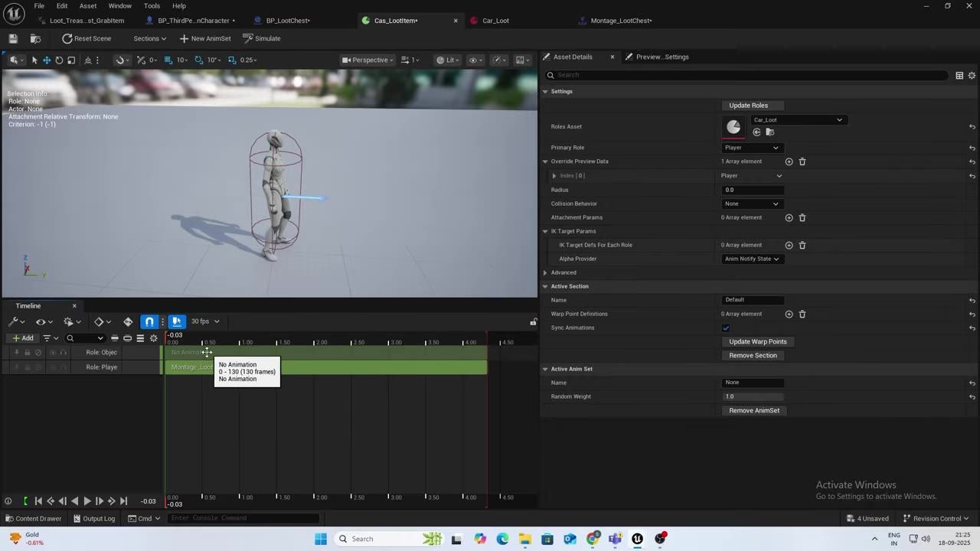This screenshot has width=980, height=551.
Task: Switch to the Montage_LootChest tab
Action: 621,21
